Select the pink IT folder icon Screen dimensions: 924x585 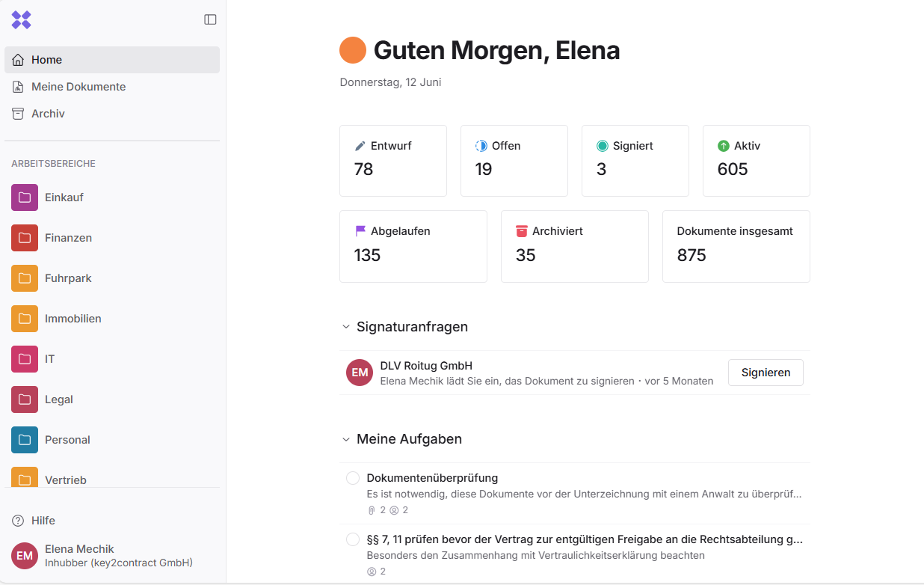click(25, 359)
